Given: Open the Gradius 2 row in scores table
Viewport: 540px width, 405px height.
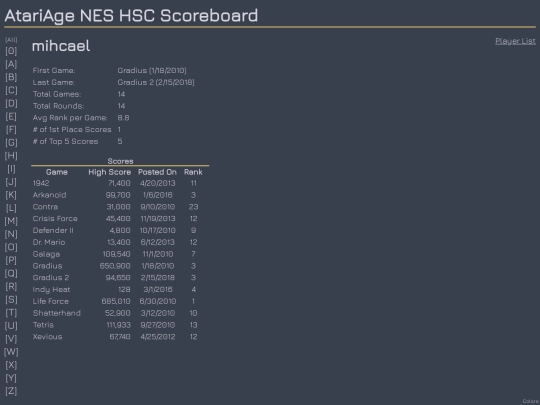Looking at the screenshot, I should [51, 278].
